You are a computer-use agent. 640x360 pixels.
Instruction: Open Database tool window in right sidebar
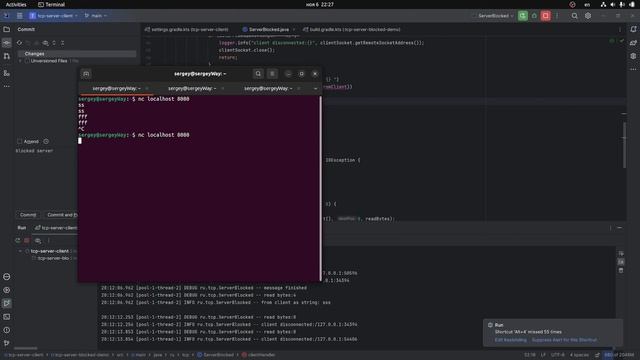[633, 56]
